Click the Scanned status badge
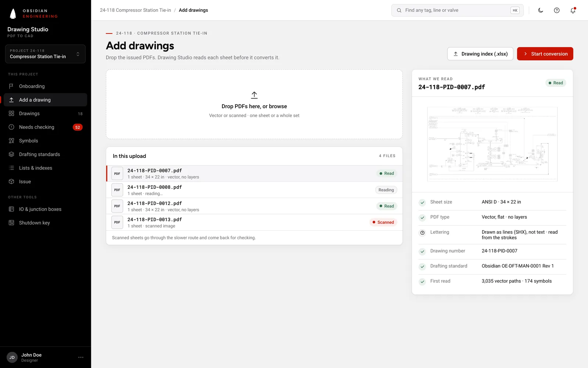 [x=383, y=222]
